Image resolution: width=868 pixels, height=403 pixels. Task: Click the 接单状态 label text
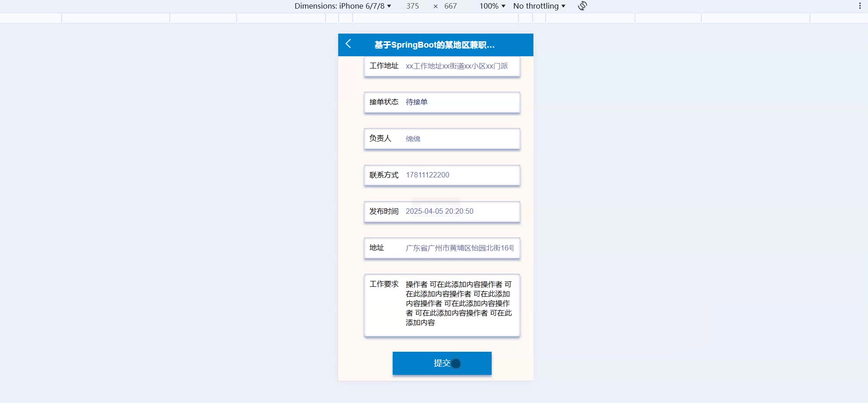[384, 102]
